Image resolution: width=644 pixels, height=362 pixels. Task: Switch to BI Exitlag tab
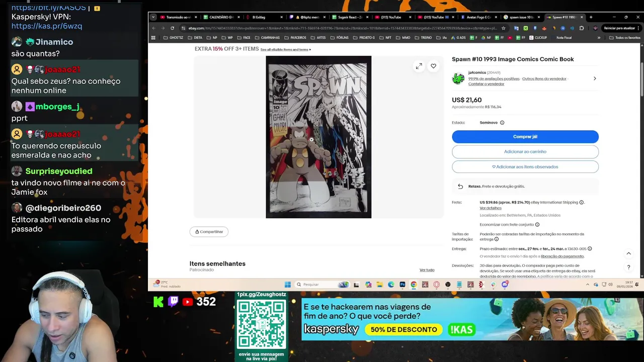(x=264, y=17)
